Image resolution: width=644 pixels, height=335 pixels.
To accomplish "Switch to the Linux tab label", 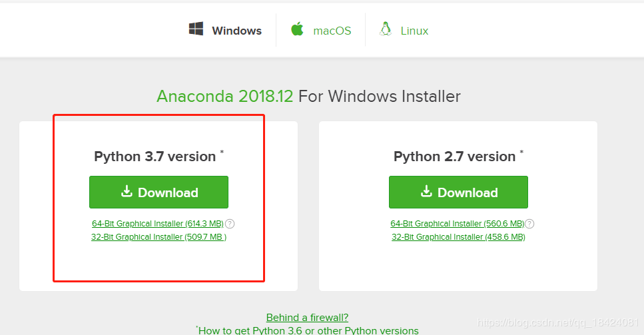I will point(414,31).
